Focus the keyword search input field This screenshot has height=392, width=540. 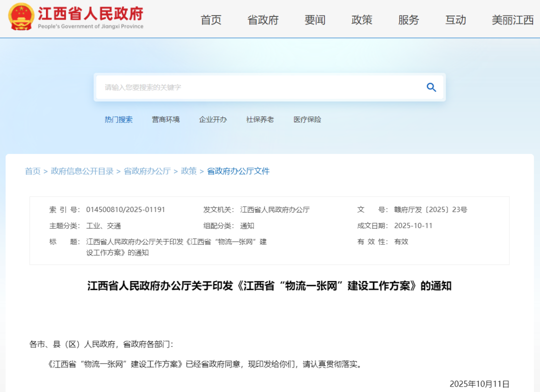[x=260, y=87]
